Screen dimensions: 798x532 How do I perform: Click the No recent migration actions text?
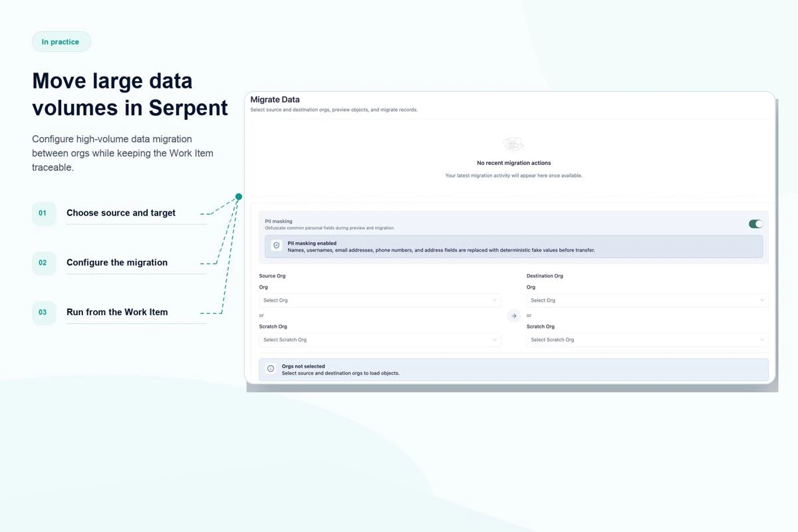point(514,163)
